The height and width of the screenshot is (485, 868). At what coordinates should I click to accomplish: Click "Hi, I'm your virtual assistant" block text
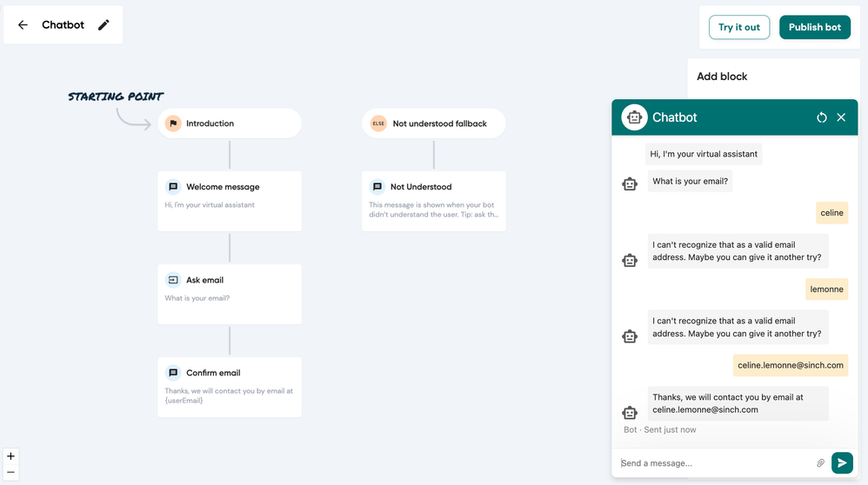[210, 204]
